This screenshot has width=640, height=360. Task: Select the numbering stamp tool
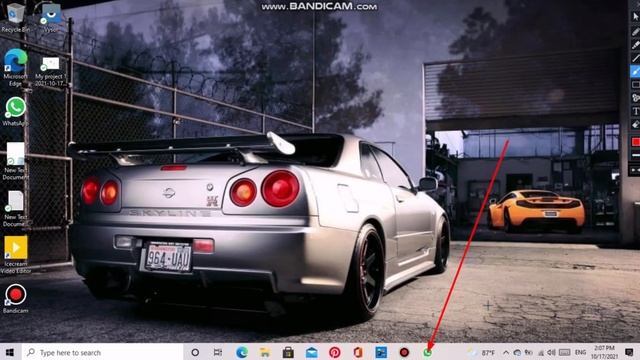click(x=635, y=98)
